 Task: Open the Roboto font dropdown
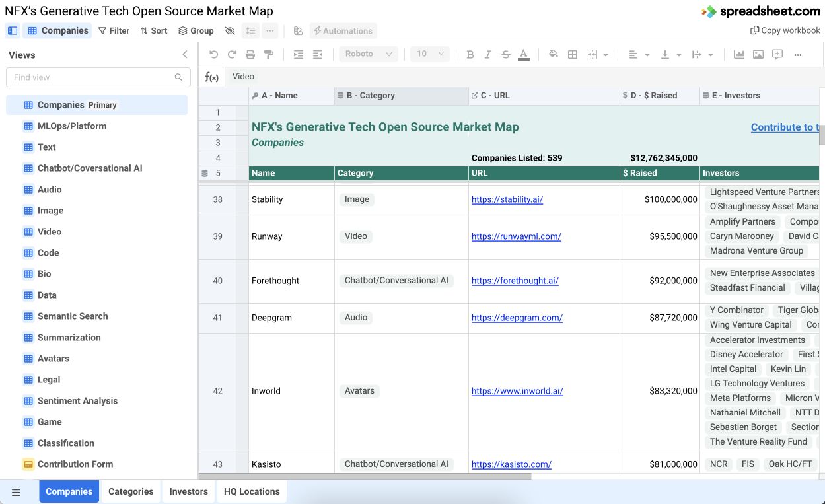point(368,54)
